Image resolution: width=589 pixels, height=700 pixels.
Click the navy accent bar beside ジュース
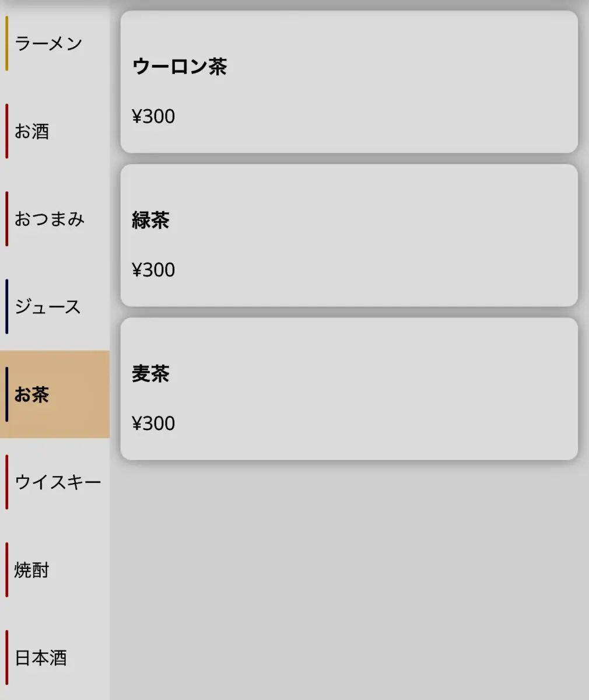click(x=7, y=307)
